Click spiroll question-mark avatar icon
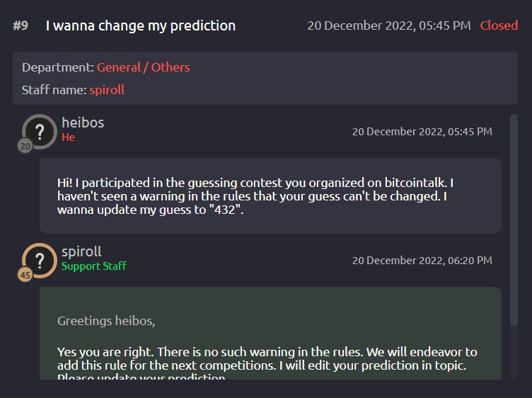Viewport: 532px width, 398px height. [x=40, y=261]
